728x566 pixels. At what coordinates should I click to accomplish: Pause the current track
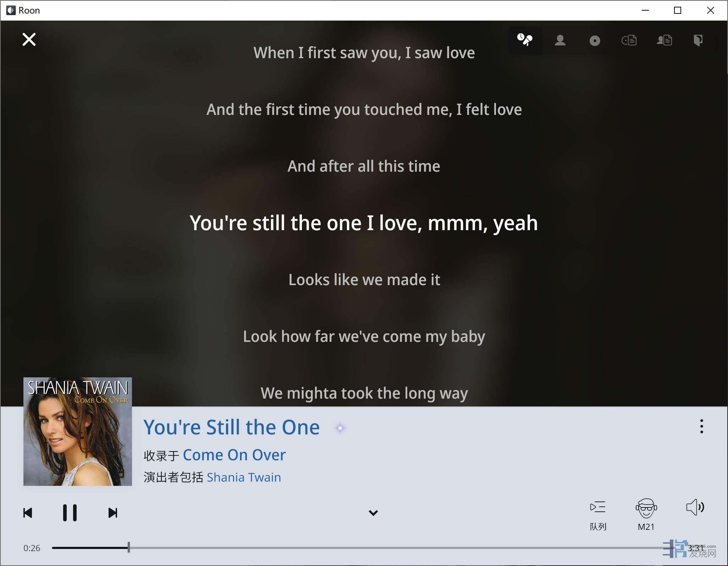pyautogui.click(x=70, y=513)
